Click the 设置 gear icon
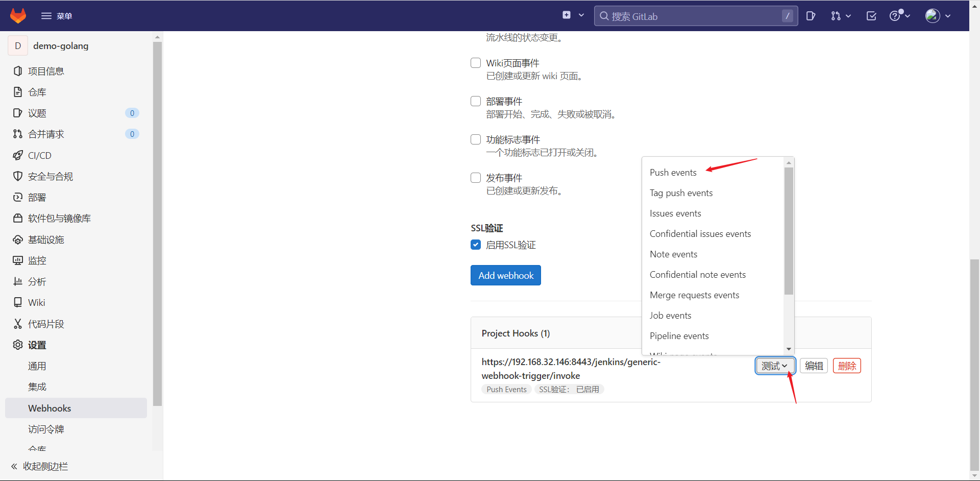 (x=18, y=345)
